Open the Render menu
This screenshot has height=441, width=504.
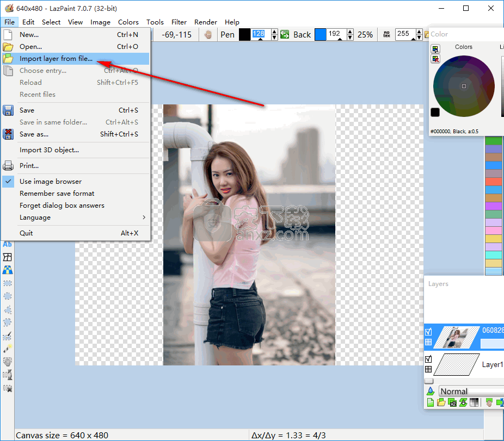206,22
